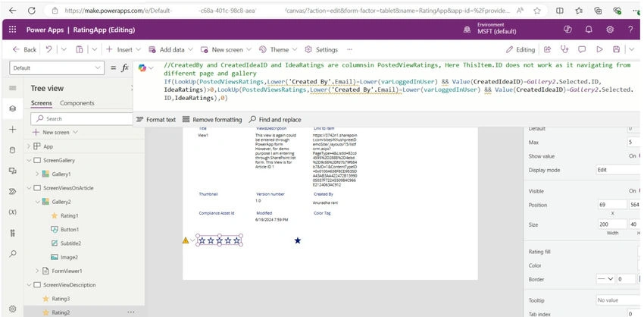Image resolution: width=644 pixels, height=317 pixels.
Task: Open the toolbar overflow ellipsis menu
Action: pyautogui.click(x=349, y=49)
